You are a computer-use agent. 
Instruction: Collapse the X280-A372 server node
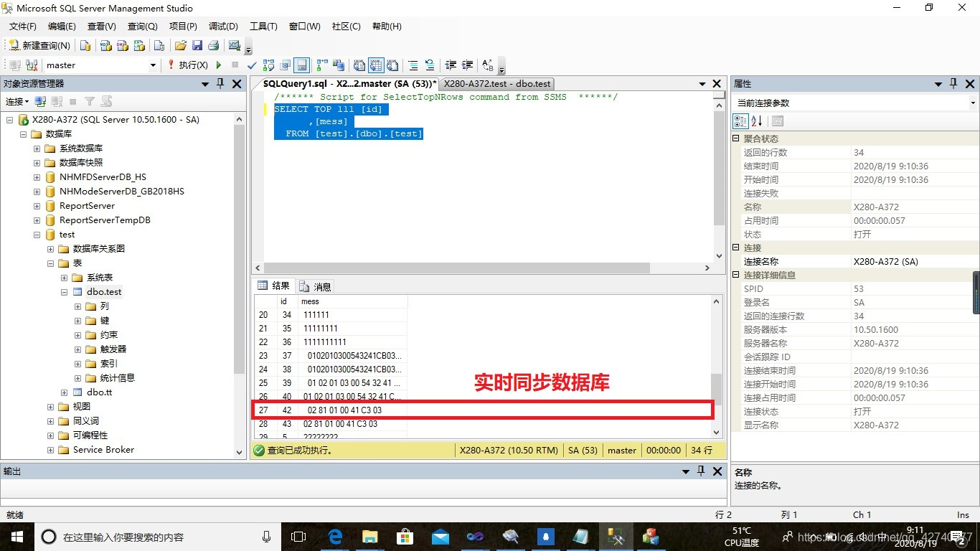10,120
